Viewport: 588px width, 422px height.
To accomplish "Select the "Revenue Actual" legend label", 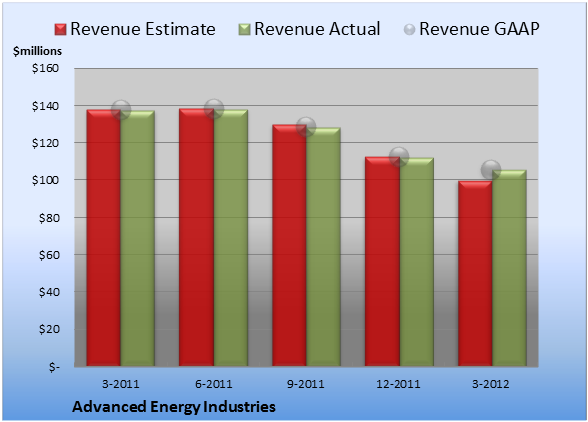I will coord(317,29).
